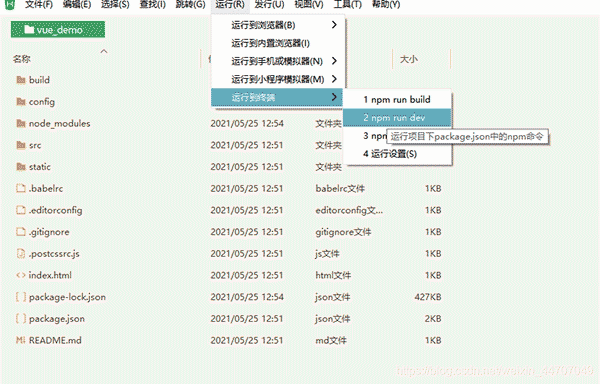This screenshot has width=600, height=384.
Task: Click the package.json brackets icon
Action: click(x=21, y=319)
